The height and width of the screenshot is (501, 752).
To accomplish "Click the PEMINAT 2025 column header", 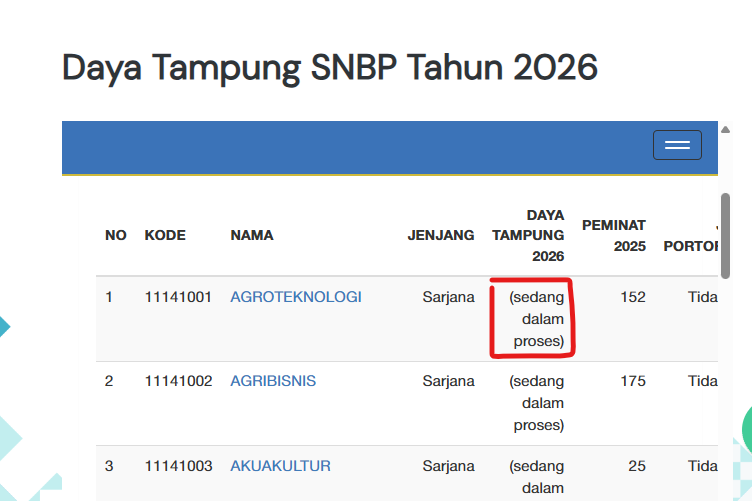I will pyautogui.click(x=614, y=235).
